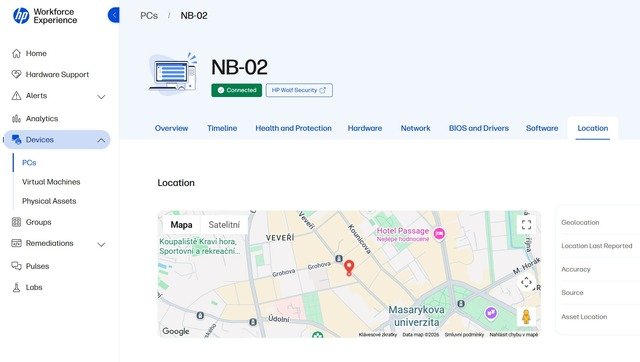Click the Asset Location label

click(584, 317)
